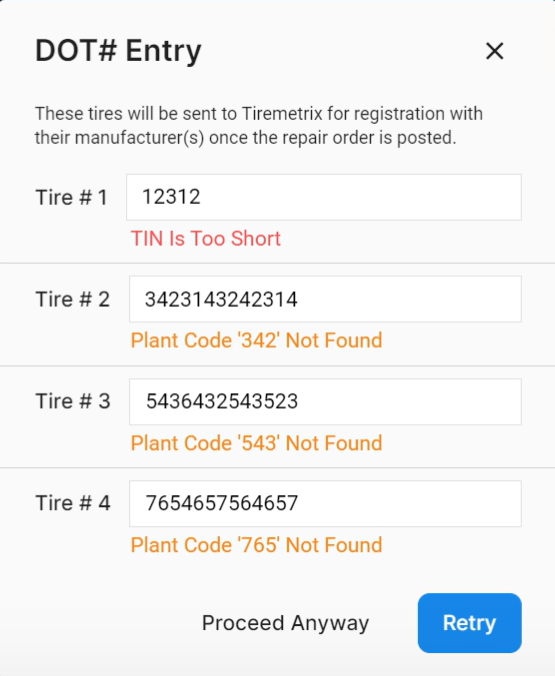Click into the Tire # 4 field
555x676 pixels.
[325, 504]
